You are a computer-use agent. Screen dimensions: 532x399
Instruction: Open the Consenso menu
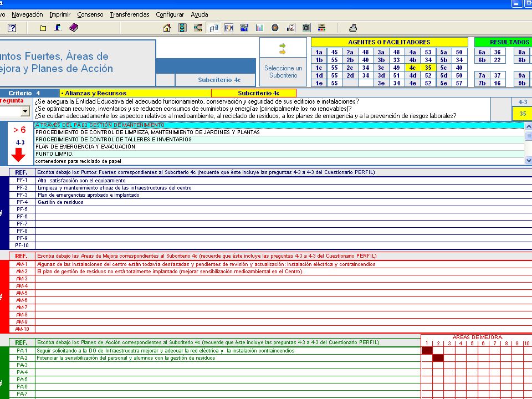pyautogui.click(x=90, y=14)
